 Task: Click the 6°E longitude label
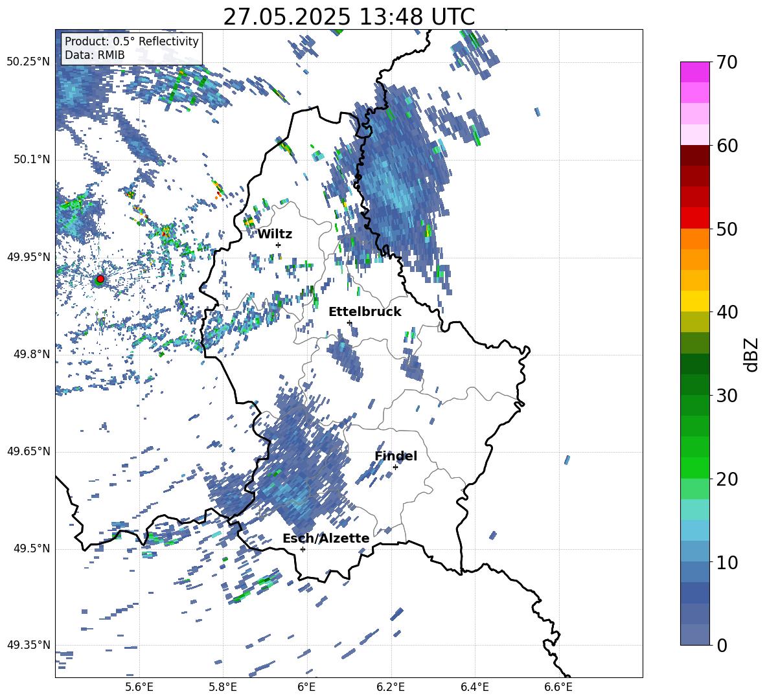306,687
